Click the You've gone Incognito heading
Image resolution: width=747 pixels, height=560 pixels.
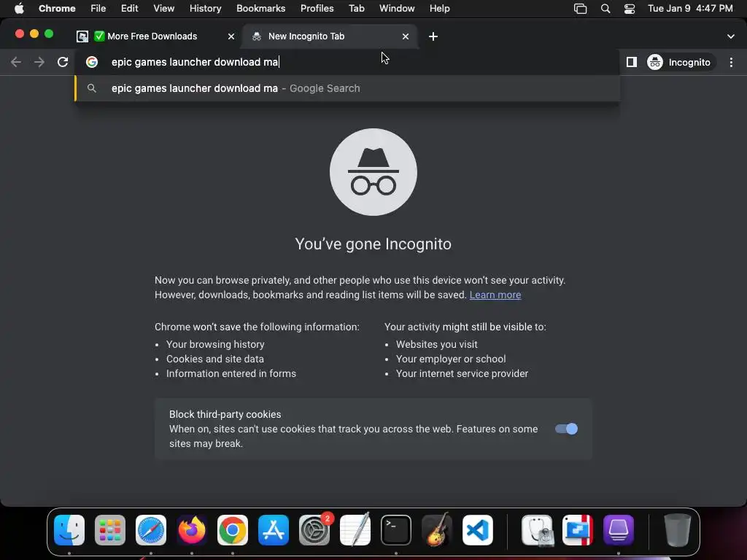point(373,244)
